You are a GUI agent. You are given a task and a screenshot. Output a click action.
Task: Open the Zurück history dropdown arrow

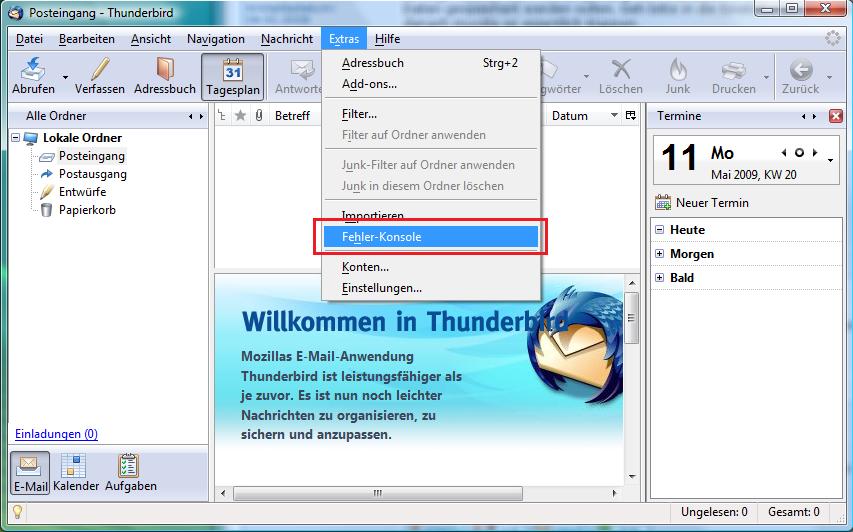[829, 77]
